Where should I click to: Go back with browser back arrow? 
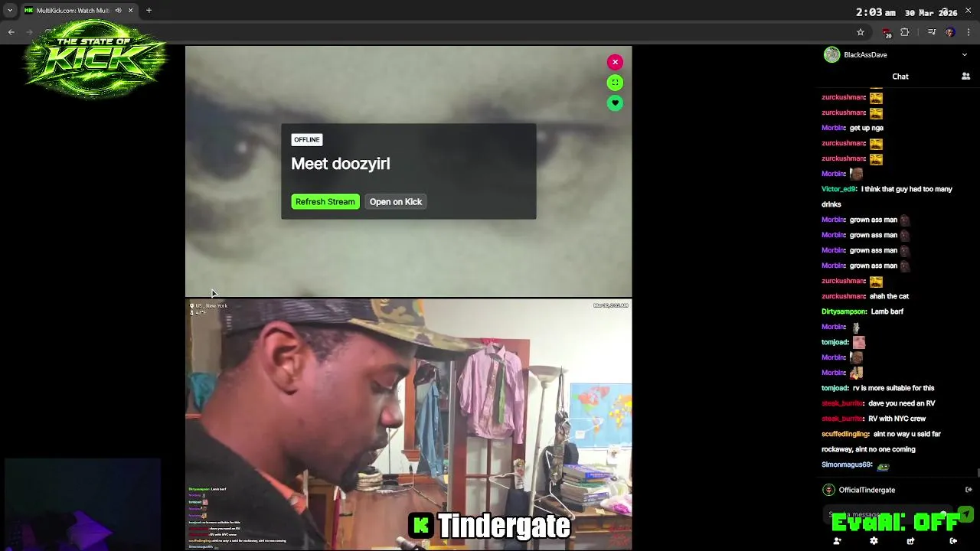[11, 32]
